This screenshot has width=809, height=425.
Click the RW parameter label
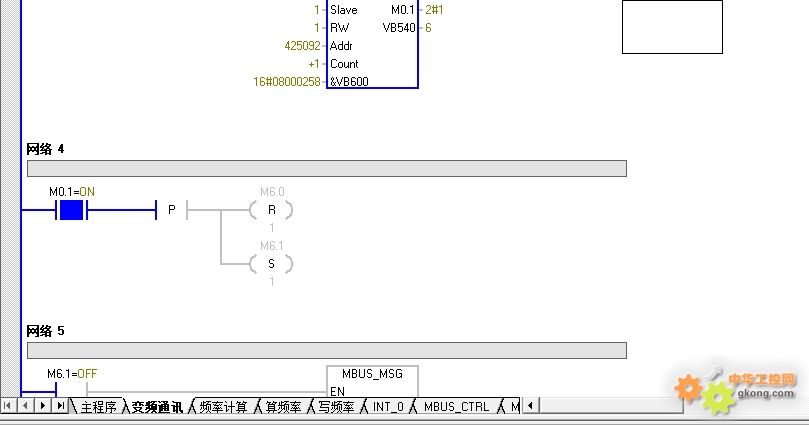point(339,28)
